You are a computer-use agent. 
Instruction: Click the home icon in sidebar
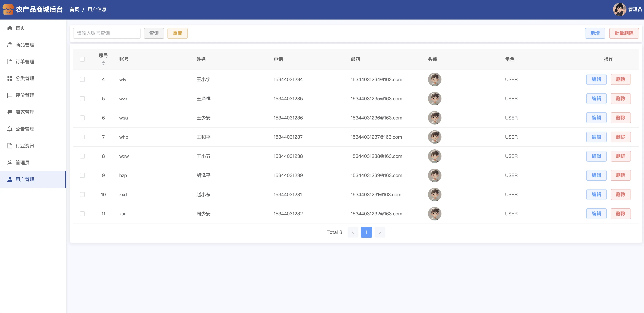coord(10,28)
